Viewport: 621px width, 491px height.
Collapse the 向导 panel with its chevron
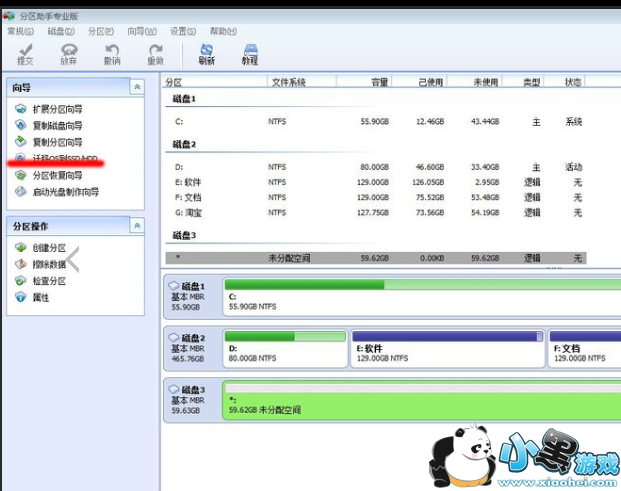tap(137, 88)
